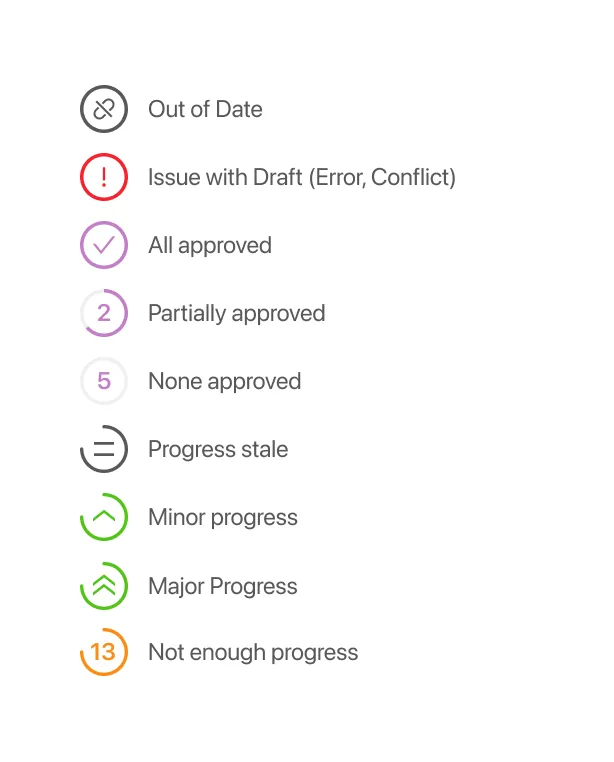Select the Progress stale equals-sign icon
614x762 pixels.
tap(104, 449)
